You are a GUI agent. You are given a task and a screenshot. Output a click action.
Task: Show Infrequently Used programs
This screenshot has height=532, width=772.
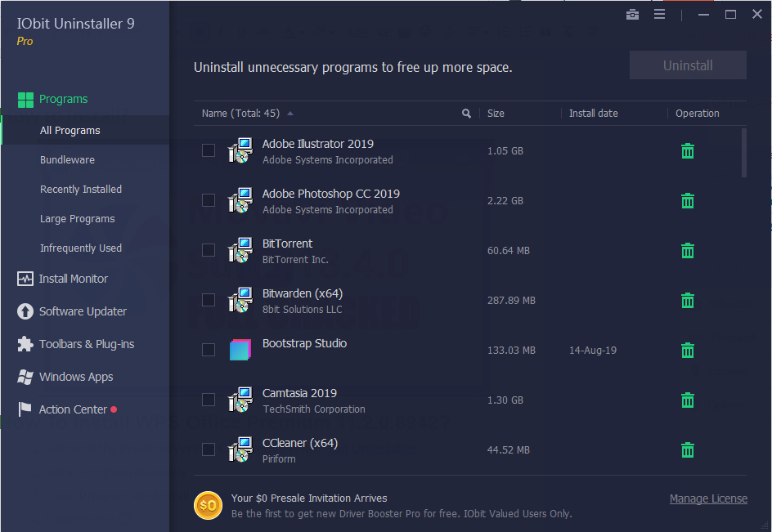coord(81,248)
